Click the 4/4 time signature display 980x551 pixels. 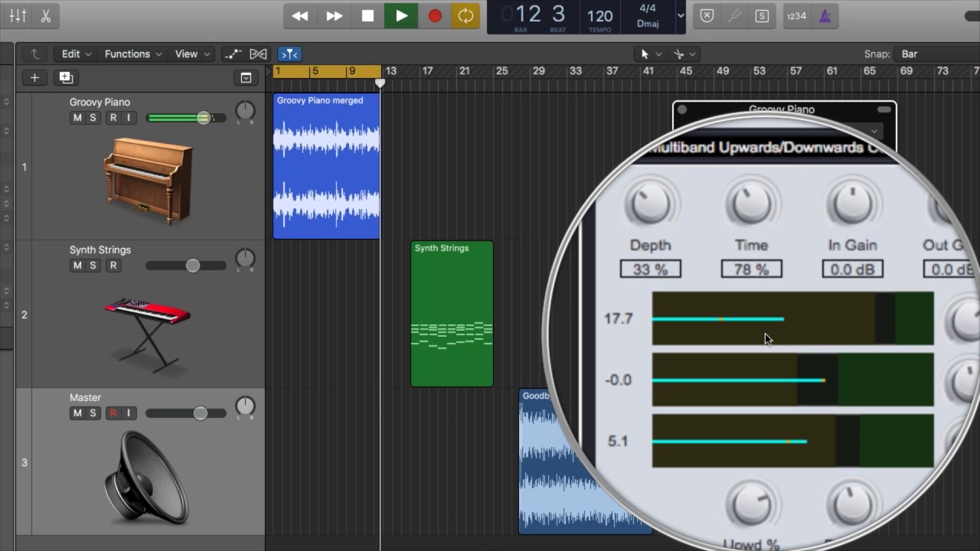[x=648, y=8]
